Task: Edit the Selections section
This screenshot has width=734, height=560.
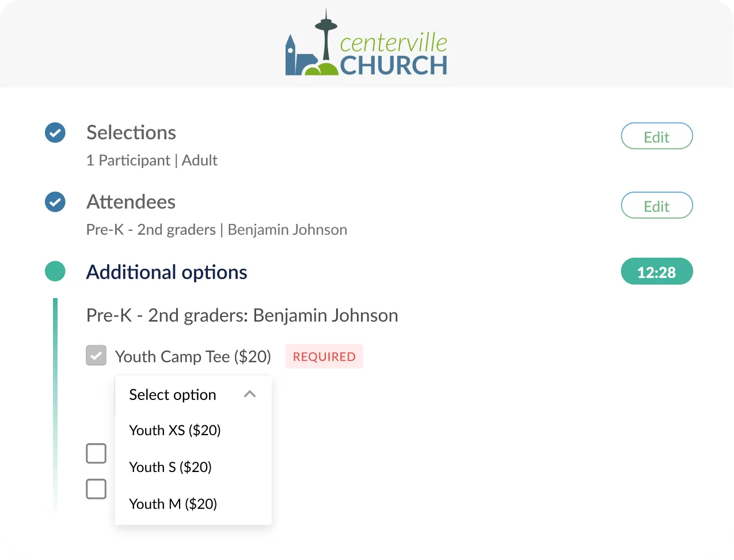Action: pyautogui.click(x=656, y=136)
